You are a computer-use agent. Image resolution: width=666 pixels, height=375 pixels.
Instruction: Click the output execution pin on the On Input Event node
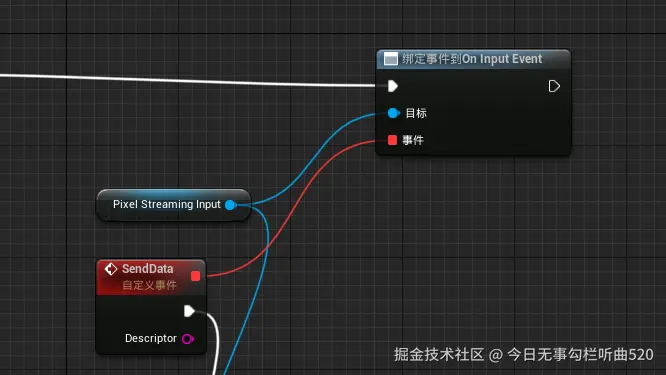click(x=554, y=86)
